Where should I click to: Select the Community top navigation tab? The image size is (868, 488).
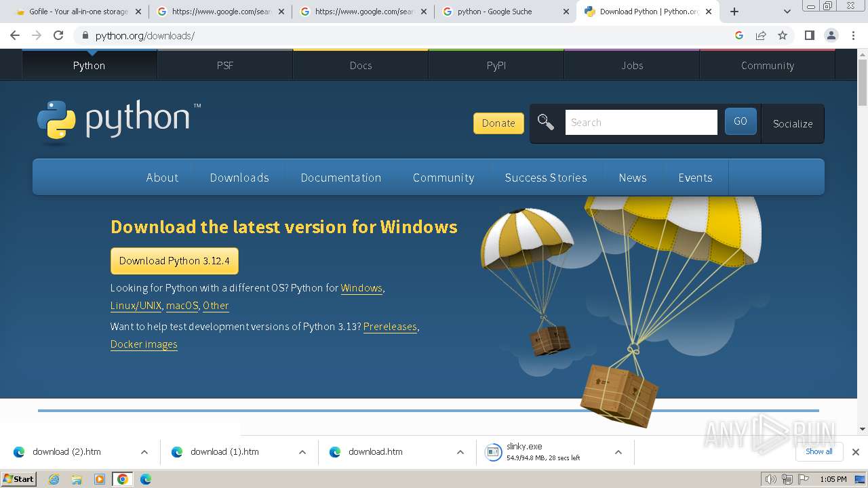[768, 65]
